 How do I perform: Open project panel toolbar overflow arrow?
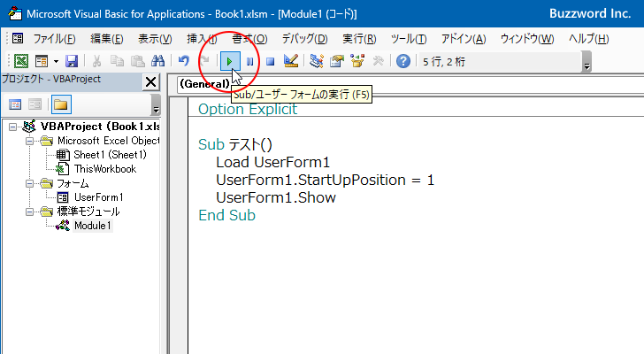pos(156,104)
